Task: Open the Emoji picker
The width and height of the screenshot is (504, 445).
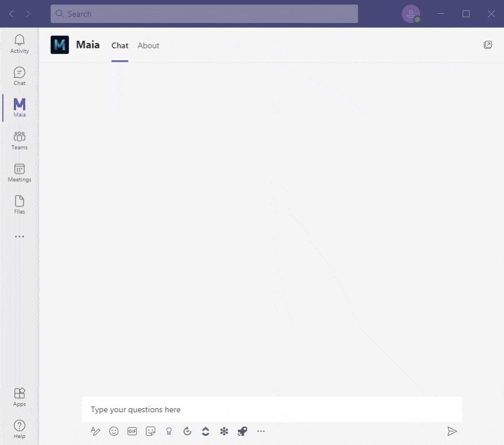Action: pos(113,431)
